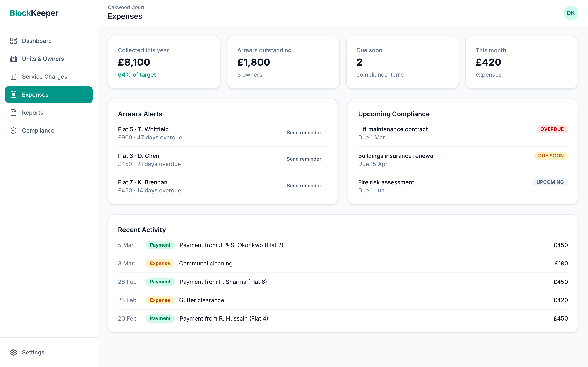Send reminder to Flat 5 T. Whitfield
Viewport: 588px width, 367px height.
304,132
